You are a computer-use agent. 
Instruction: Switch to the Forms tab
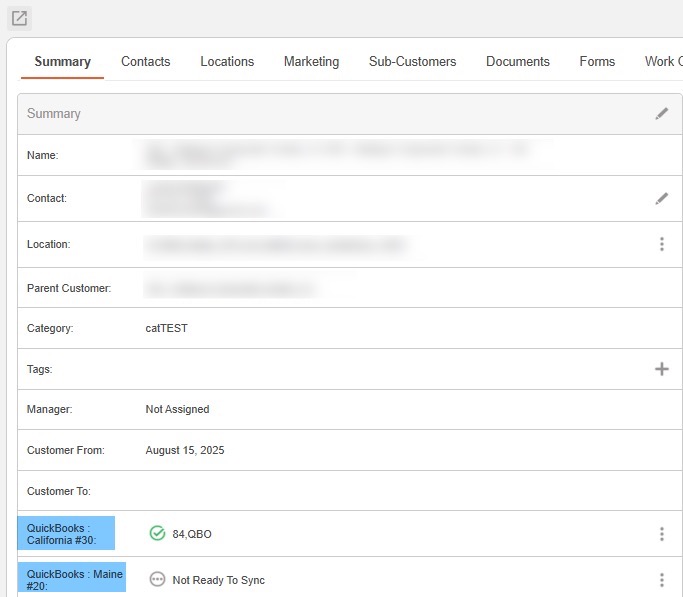click(597, 62)
